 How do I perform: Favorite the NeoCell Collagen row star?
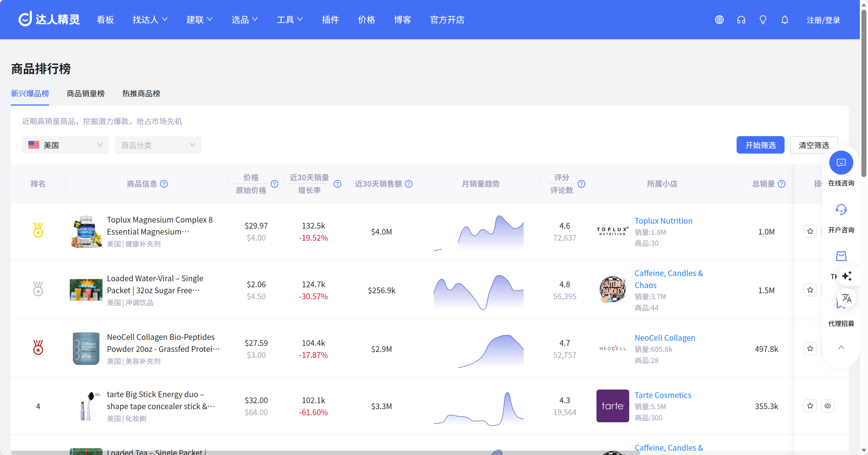tap(810, 349)
